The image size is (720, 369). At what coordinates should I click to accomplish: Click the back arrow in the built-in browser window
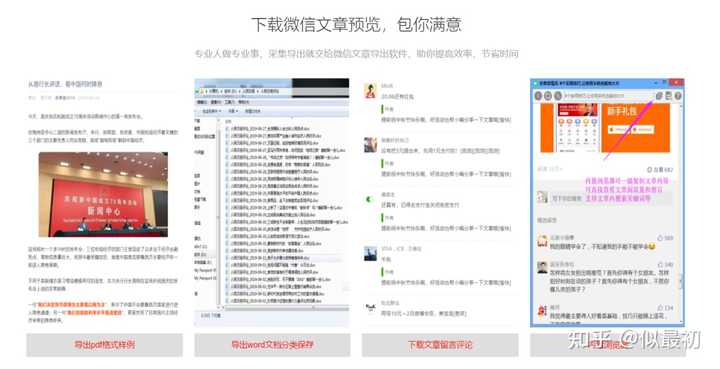pos(538,96)
